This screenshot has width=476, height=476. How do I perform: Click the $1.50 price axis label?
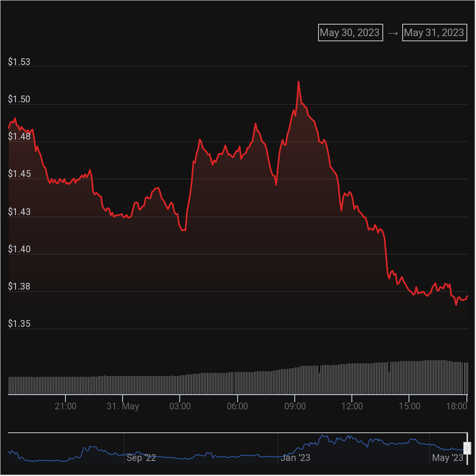click(19, 99)
